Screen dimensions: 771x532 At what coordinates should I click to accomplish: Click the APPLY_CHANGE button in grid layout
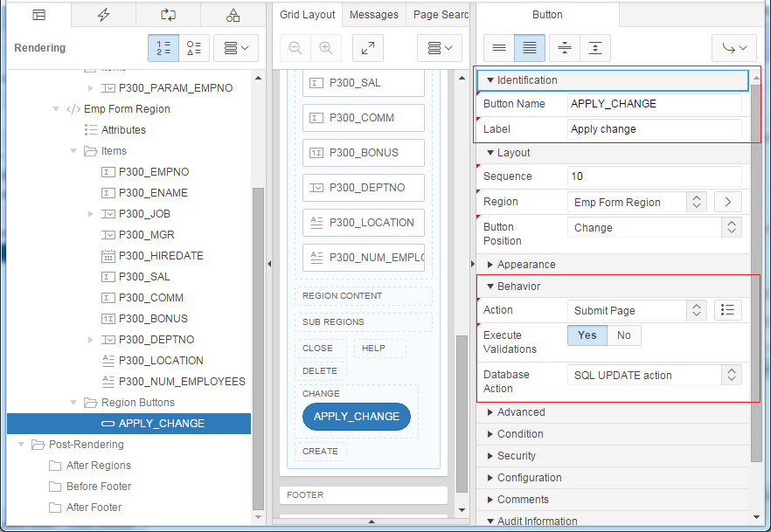(x=357, y=417)
